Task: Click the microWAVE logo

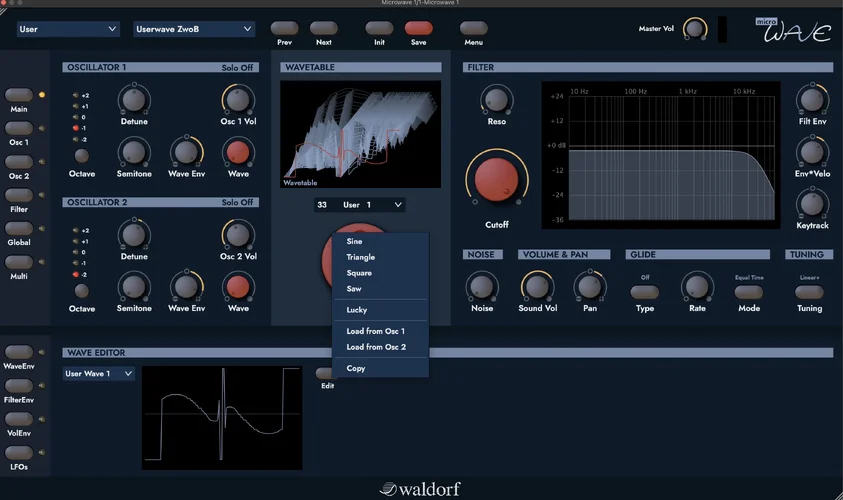Action: coord(794,30)
